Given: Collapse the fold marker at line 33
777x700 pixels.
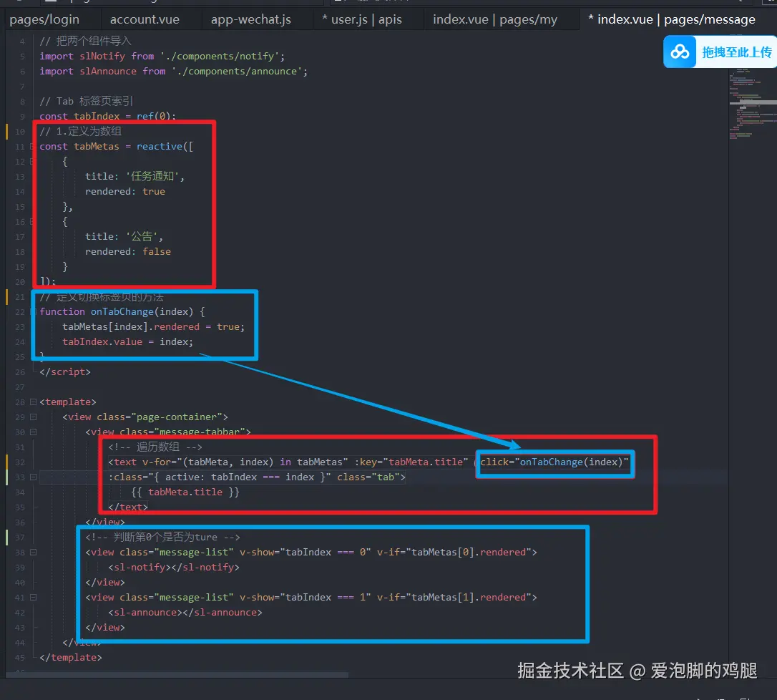Looking at the screenshot, I should [x=33, y=477].
